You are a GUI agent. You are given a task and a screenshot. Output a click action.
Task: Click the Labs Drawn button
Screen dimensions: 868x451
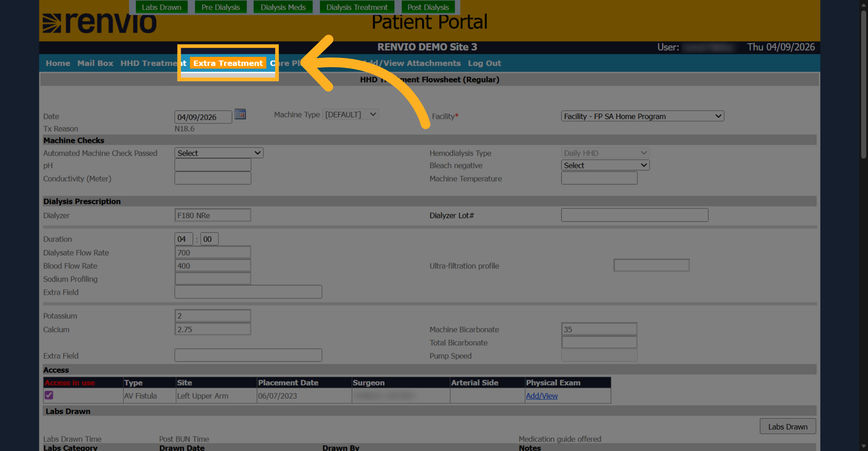tap(788, 426)
